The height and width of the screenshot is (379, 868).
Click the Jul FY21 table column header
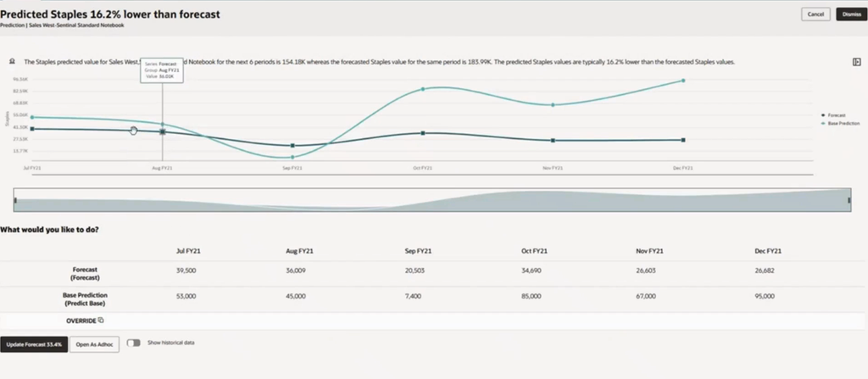[188, 251]
